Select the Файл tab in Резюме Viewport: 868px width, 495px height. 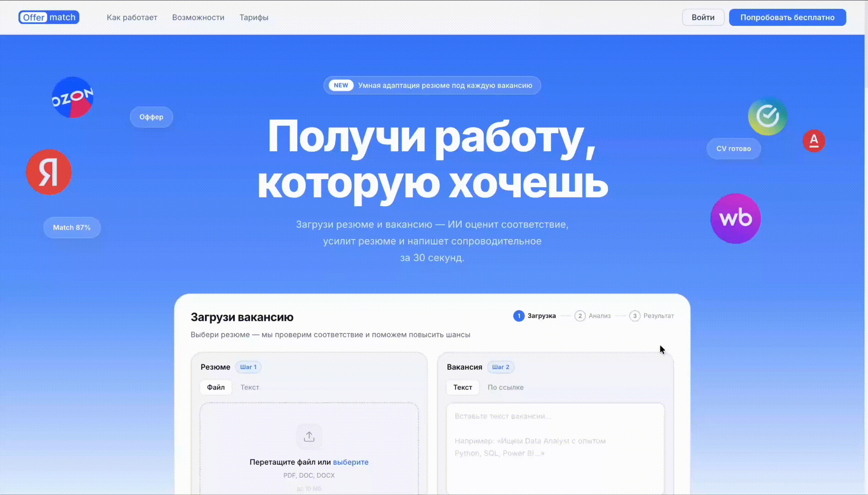click(216, 387)
